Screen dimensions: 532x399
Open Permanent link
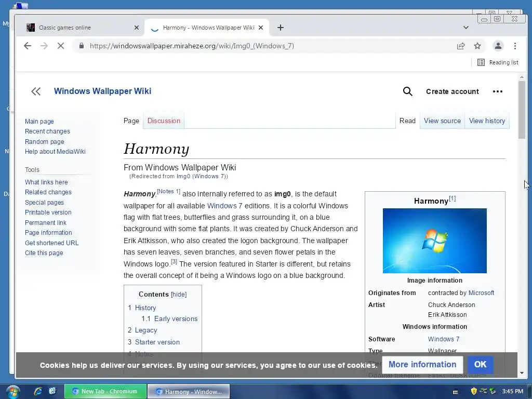tap(46, 222)
